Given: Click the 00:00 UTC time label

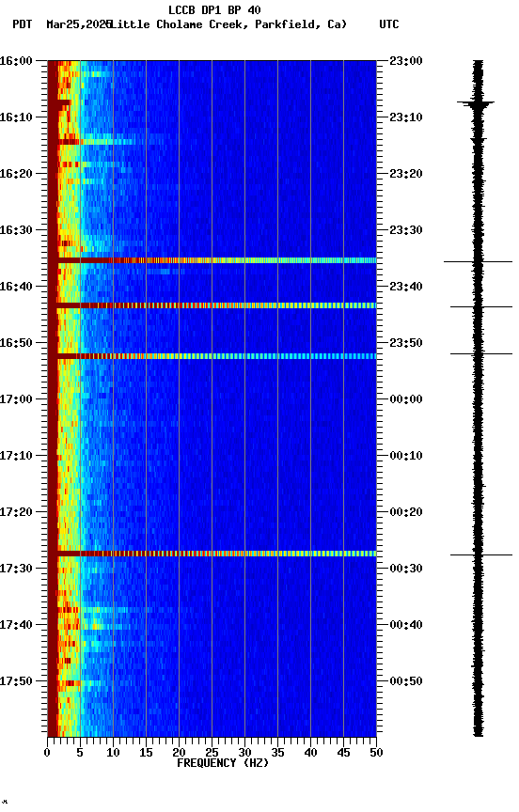Looking at the screenshot, I should click(406, 399).
